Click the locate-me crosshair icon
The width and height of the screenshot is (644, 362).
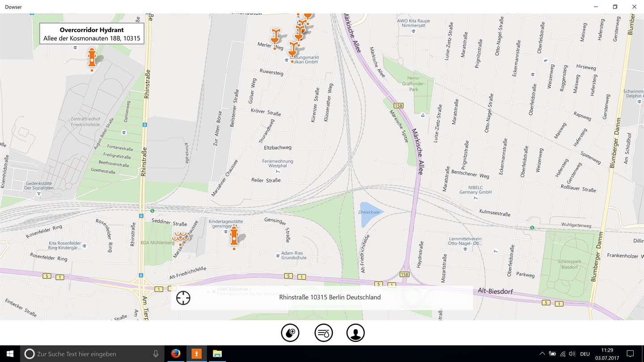tap(183, 298)
